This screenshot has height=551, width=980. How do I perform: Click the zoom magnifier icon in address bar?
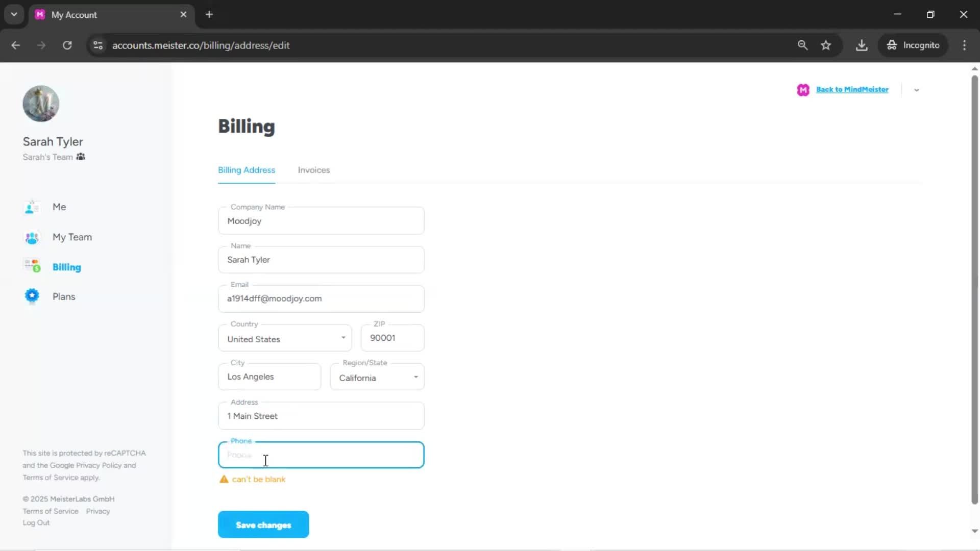[x=802, y=45]
